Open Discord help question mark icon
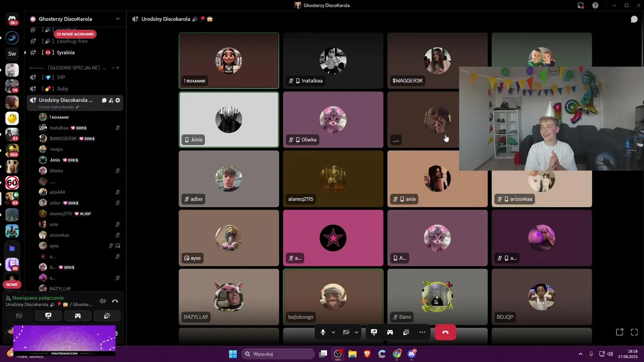 point(596,6)
